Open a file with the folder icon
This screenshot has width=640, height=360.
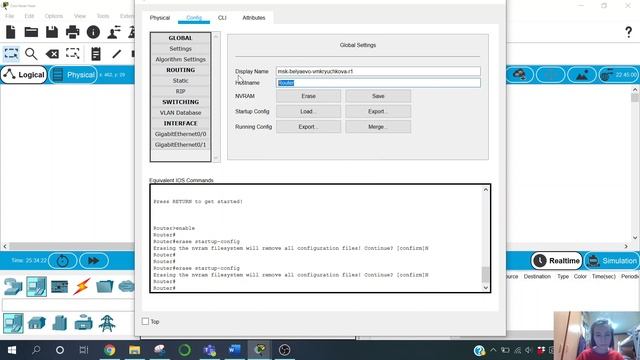tap(31, 32)
